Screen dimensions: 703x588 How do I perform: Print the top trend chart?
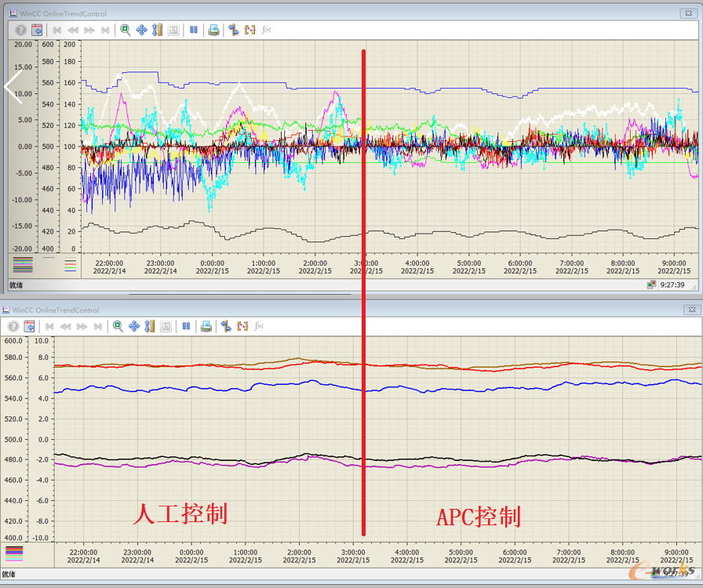click(214, 30)
